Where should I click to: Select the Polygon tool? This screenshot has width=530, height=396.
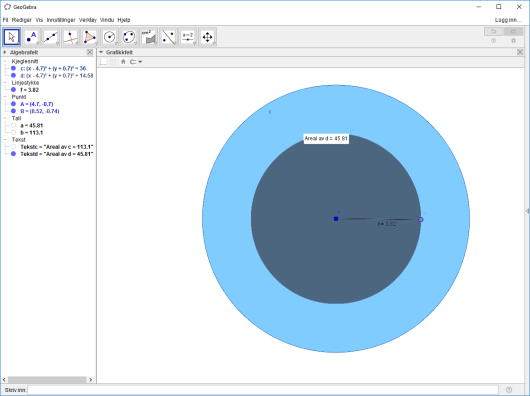coord(90,37)
